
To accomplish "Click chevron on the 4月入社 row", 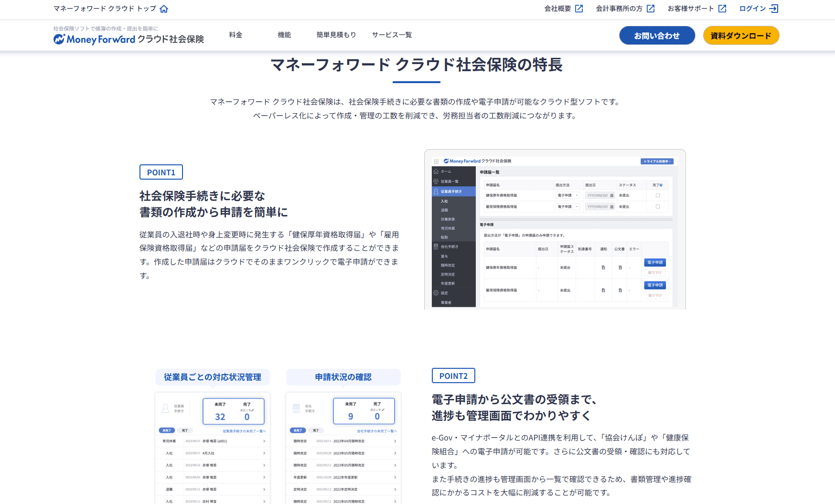I will 264,453.
